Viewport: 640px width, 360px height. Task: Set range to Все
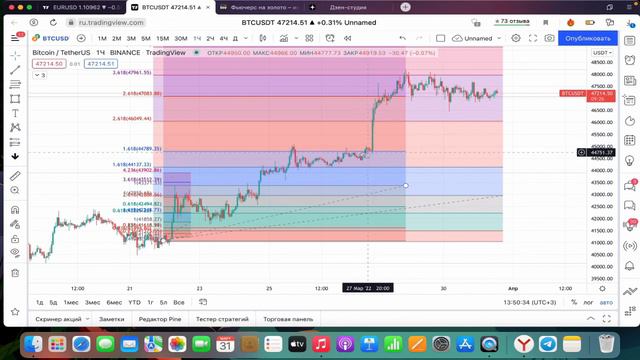[x=179, y=302]
